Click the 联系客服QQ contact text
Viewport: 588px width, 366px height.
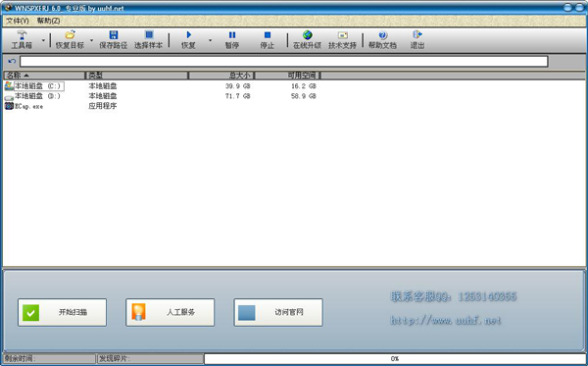click(454, 296)
